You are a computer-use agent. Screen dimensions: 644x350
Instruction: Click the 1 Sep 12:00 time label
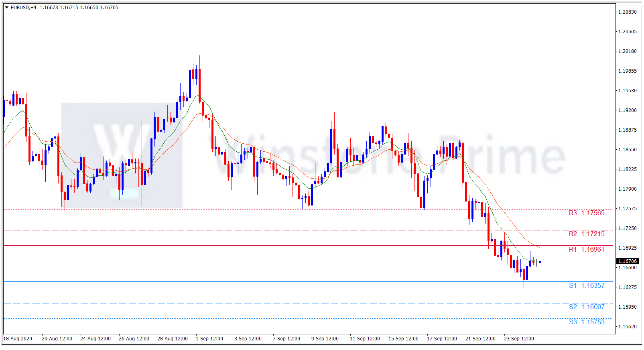pyautogui.click(x=209, y=338)
